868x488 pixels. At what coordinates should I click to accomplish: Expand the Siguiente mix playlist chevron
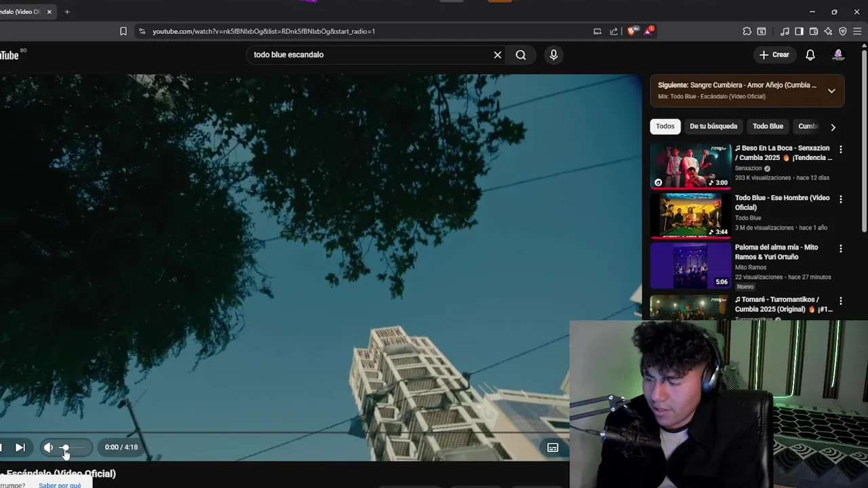831,91
